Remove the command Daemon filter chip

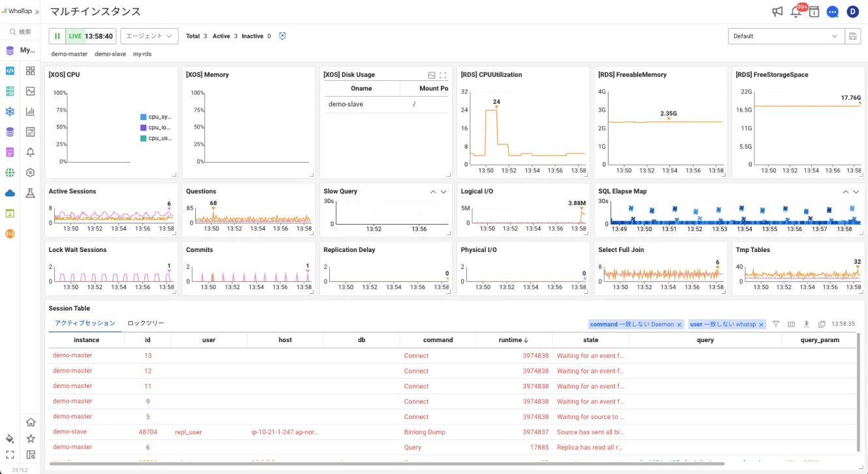click(x=679, y=324)
